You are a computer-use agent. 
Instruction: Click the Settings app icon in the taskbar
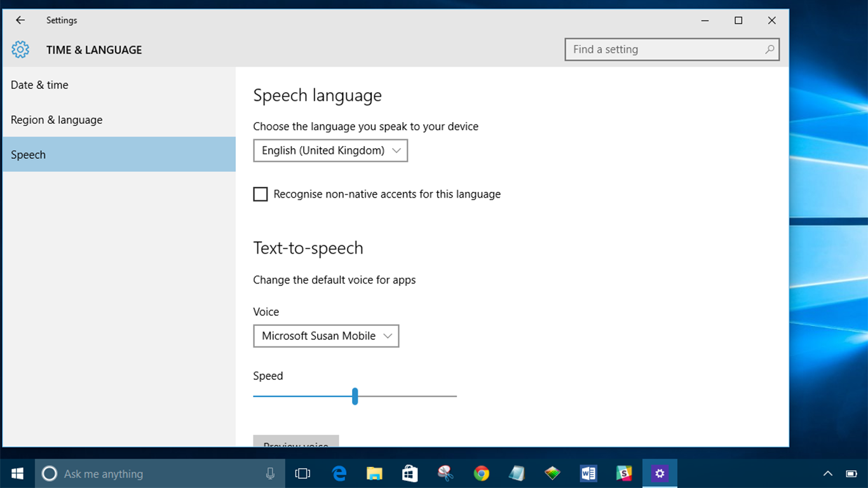point(660,473)
